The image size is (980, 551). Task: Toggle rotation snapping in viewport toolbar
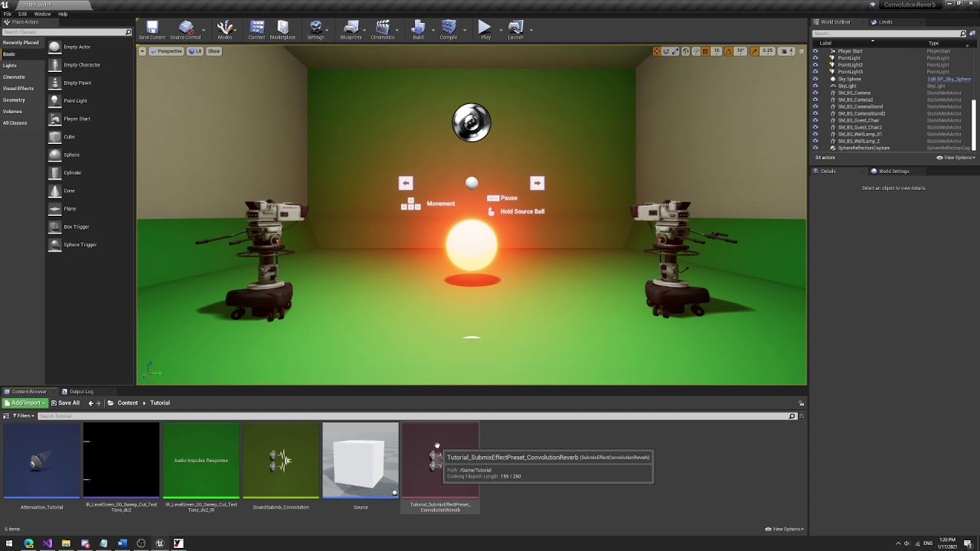pos(730,51)
